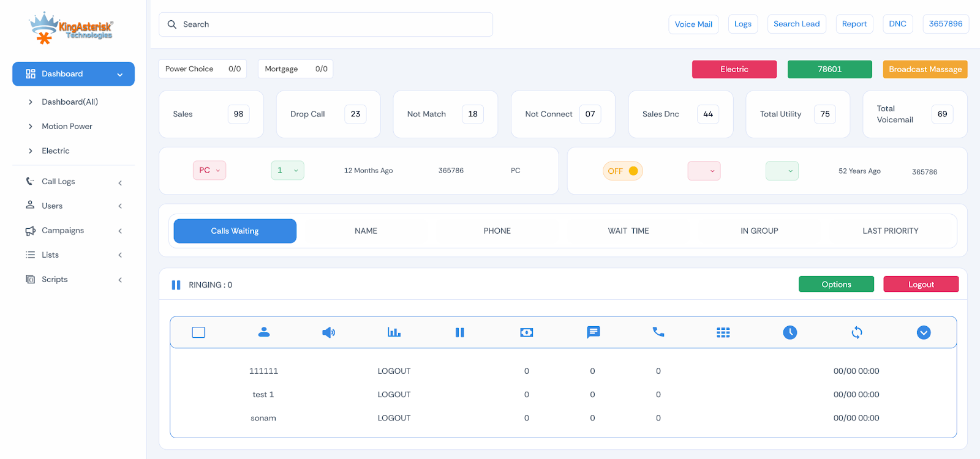Screen dimensions: 980x459
Task: Expand the Call Logs sidebar menu
Action: click(73, 182)
